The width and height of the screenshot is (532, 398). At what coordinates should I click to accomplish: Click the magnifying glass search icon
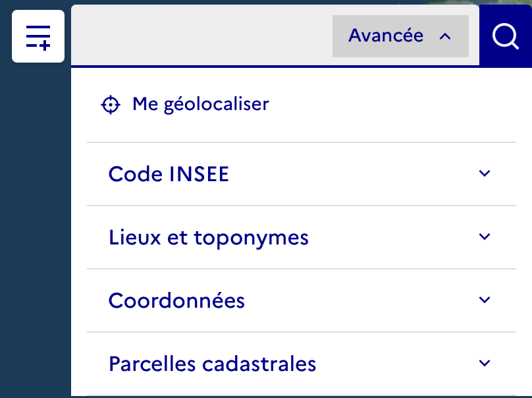tap(506, 36)
